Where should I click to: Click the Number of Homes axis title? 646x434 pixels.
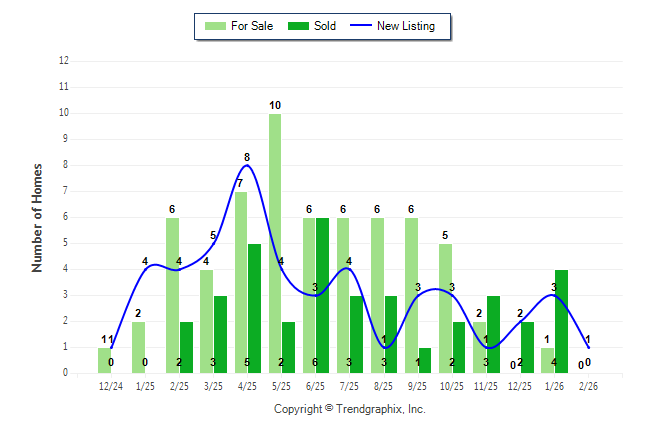point(37,217)
